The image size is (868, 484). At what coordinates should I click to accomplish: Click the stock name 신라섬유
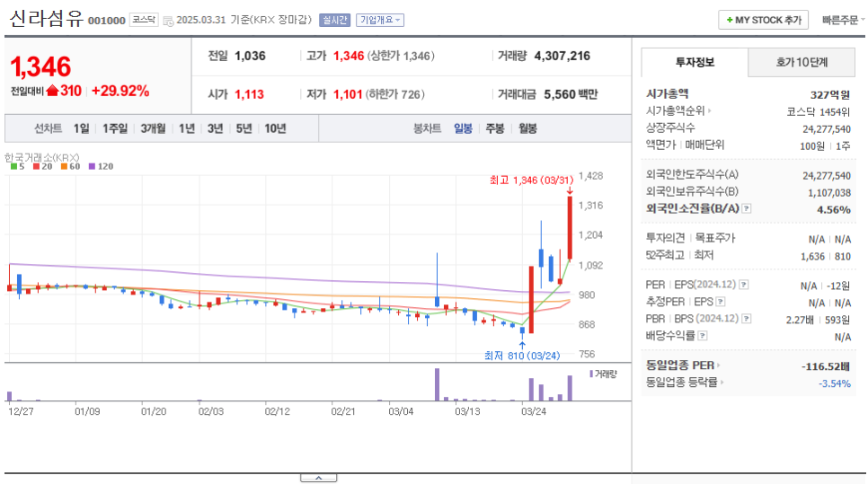pos(47,20)
